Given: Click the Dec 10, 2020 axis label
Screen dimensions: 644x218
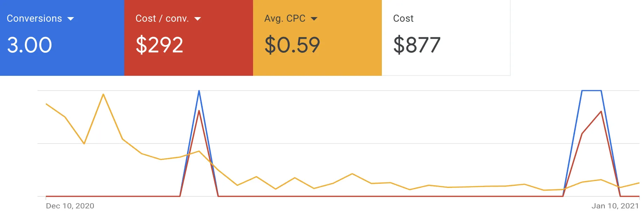Looking at the screenshot, I should click(70, 206).
